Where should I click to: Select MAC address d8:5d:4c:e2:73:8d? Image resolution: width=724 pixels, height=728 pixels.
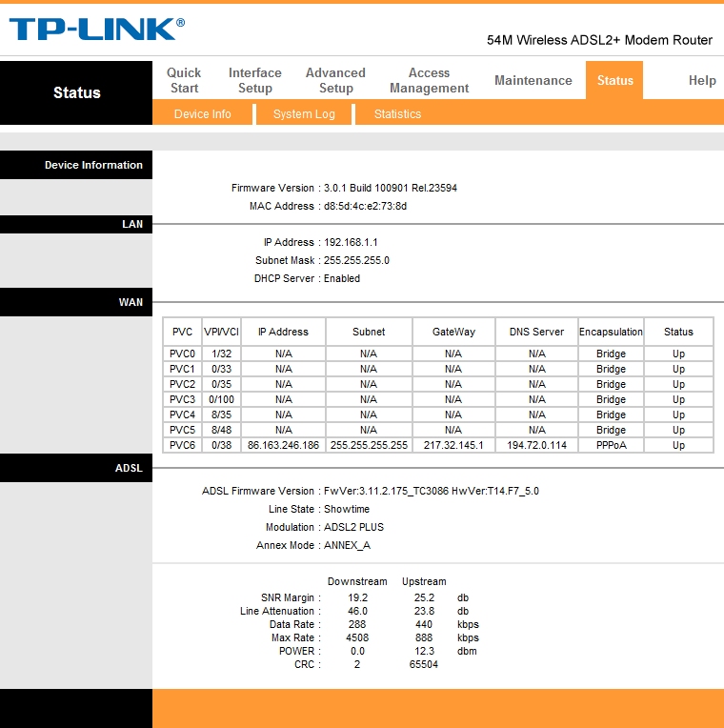[365, 206]
